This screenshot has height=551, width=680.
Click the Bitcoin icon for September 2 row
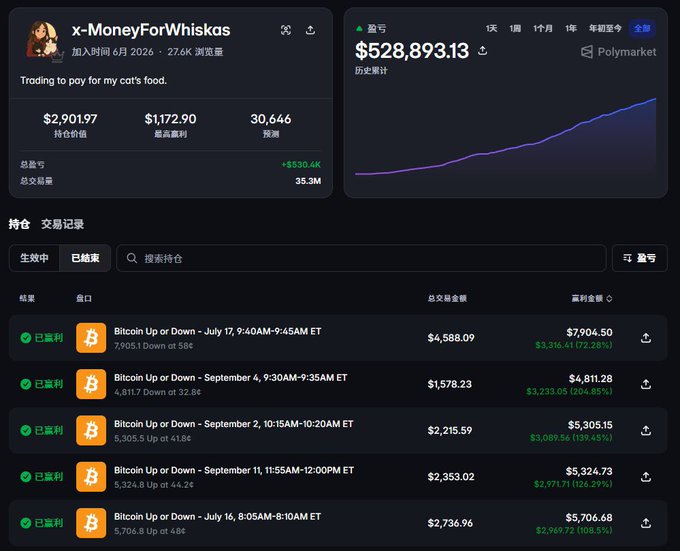click(x=91, y=430)
